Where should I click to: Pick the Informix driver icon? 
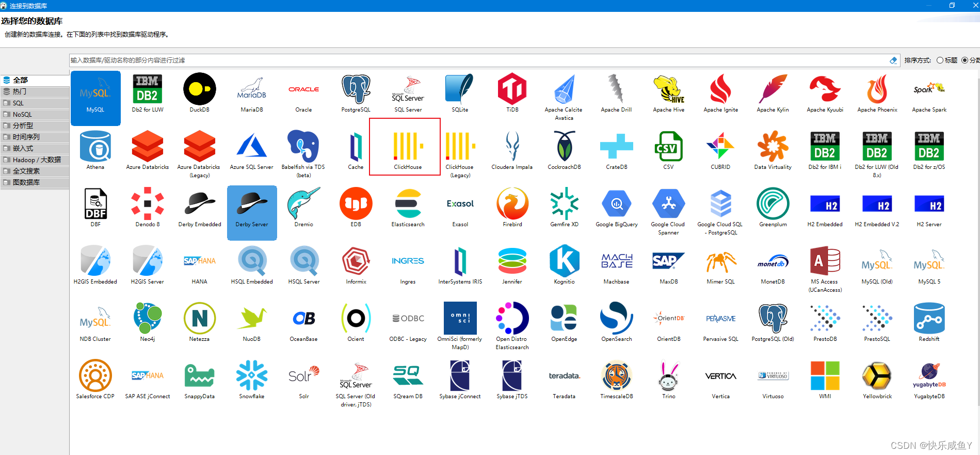[x=356, y=261]
